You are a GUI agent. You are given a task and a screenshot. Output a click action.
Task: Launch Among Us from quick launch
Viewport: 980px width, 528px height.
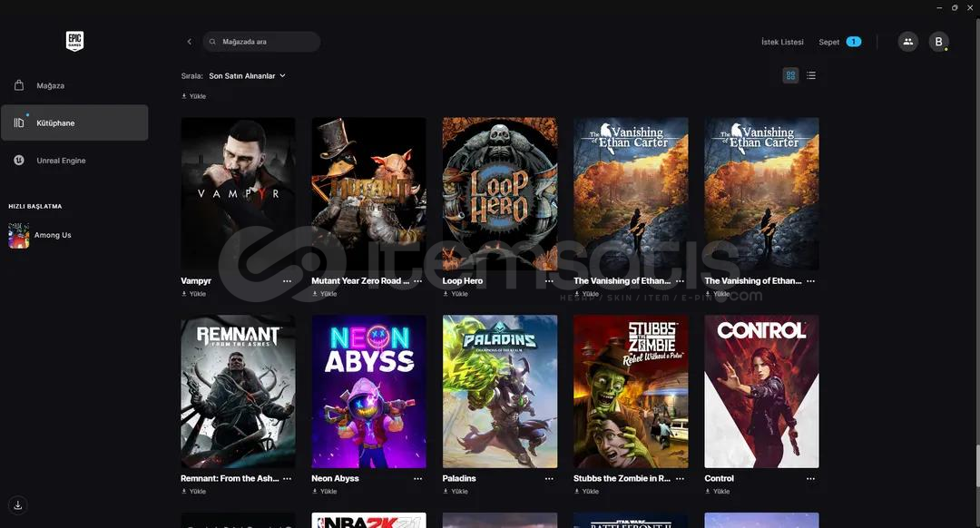pyautogui.click(x=40, y=235)
